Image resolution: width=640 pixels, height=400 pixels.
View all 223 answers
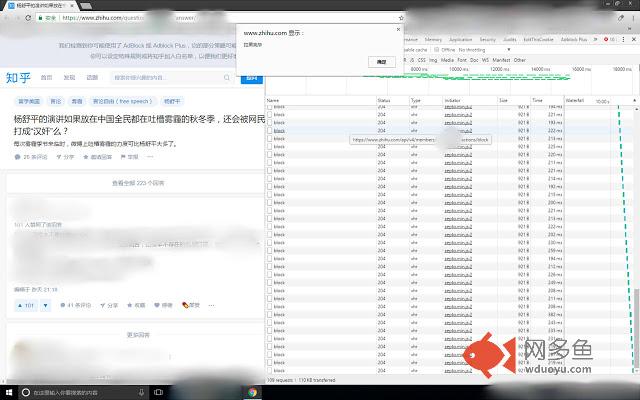138,183
